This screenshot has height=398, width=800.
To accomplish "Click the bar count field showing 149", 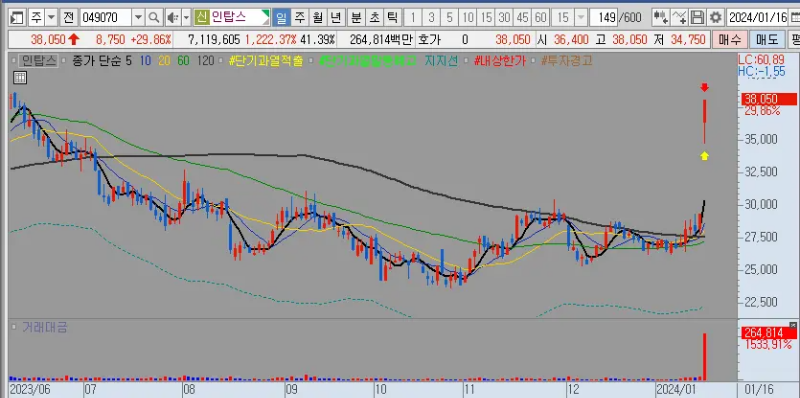I will tap(604, 18).
